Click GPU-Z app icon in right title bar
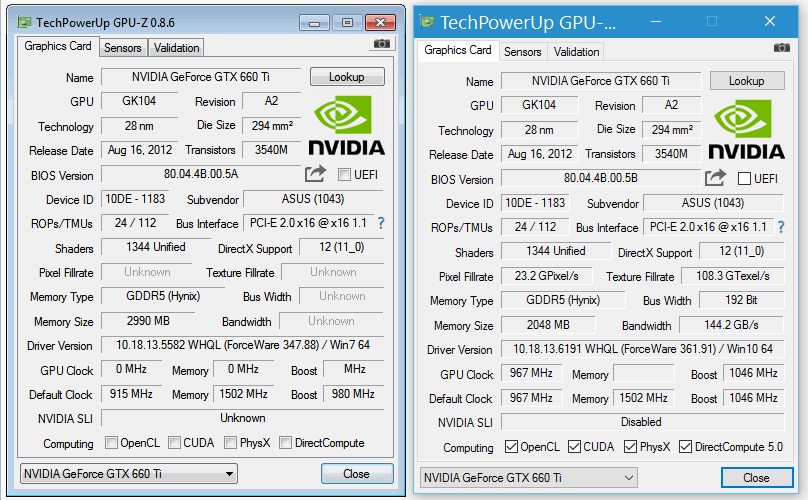Image resolution: width=808 pixels, height=500 pixels. click(426, 21)
